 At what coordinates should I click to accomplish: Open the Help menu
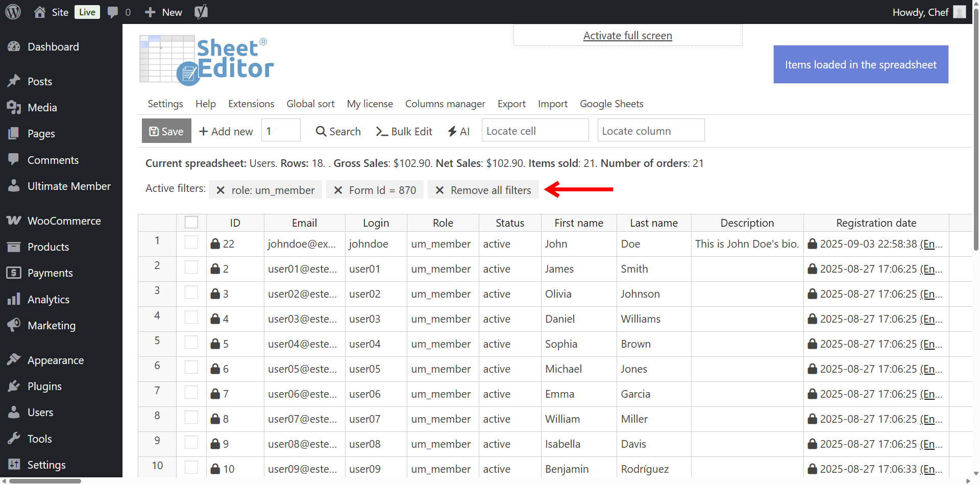coord(206,104)
